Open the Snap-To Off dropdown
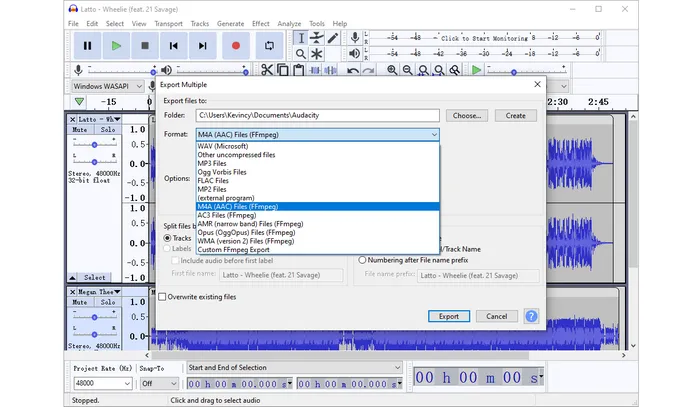The image size is (700, 407). [x=159, y=383]
